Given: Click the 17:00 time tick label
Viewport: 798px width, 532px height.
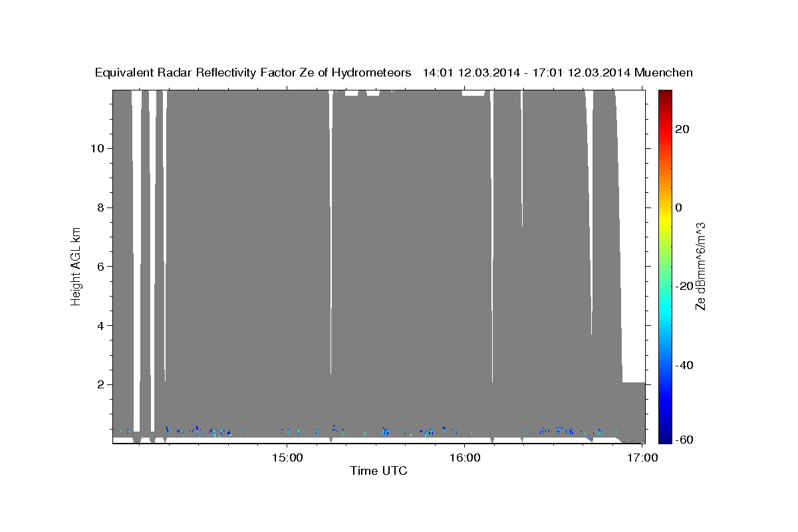Looking at the screenshot, I should (642, 458).
